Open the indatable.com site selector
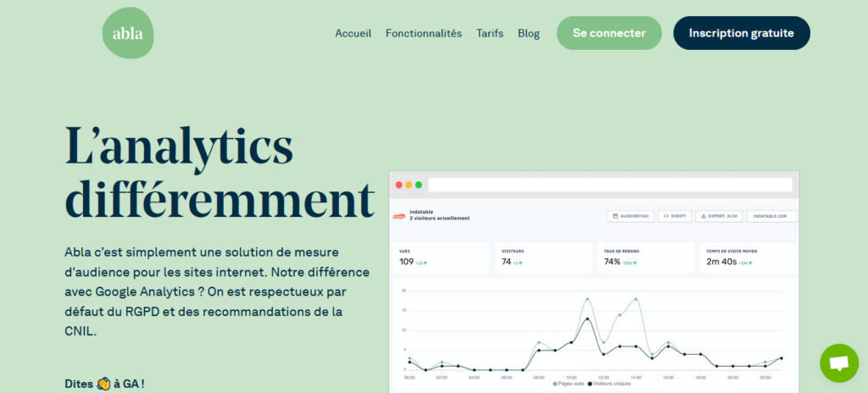 [771, 216]
